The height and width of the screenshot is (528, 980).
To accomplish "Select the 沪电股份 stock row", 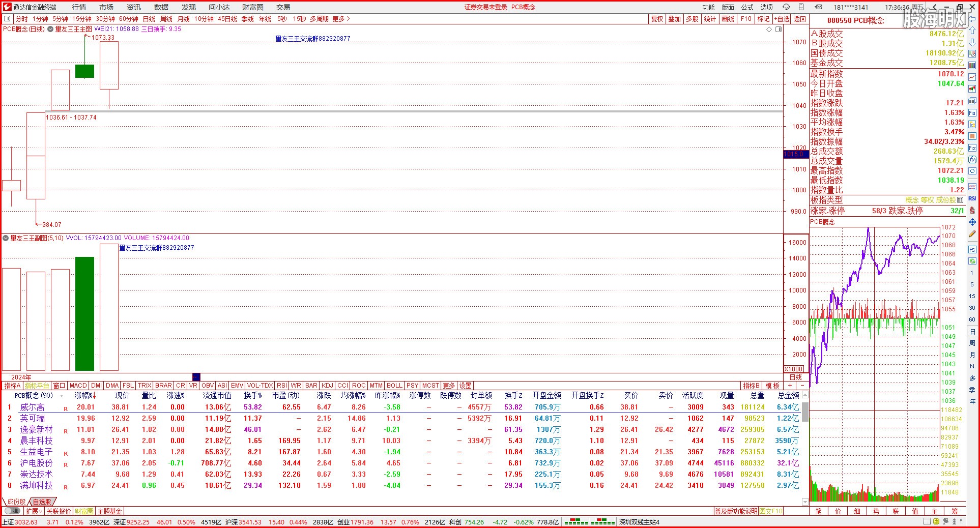I will [x=401, y=463].
